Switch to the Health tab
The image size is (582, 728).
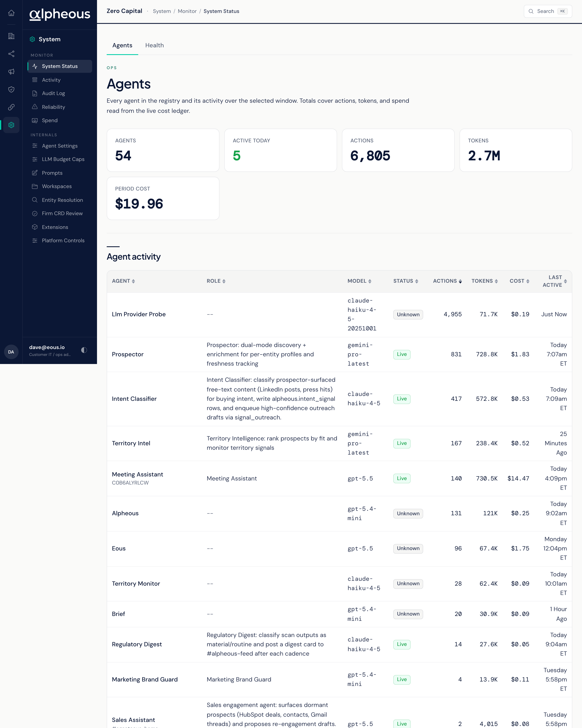click(155, 45)
